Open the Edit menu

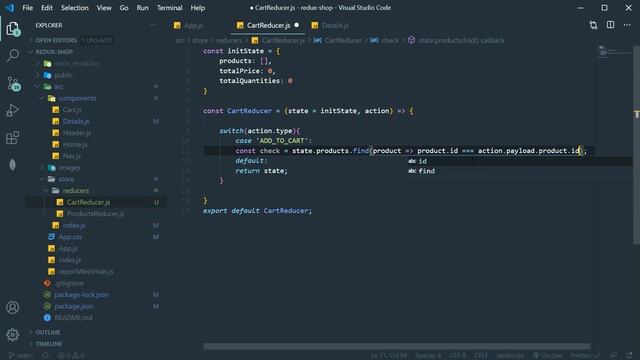[x=47, y=8]
